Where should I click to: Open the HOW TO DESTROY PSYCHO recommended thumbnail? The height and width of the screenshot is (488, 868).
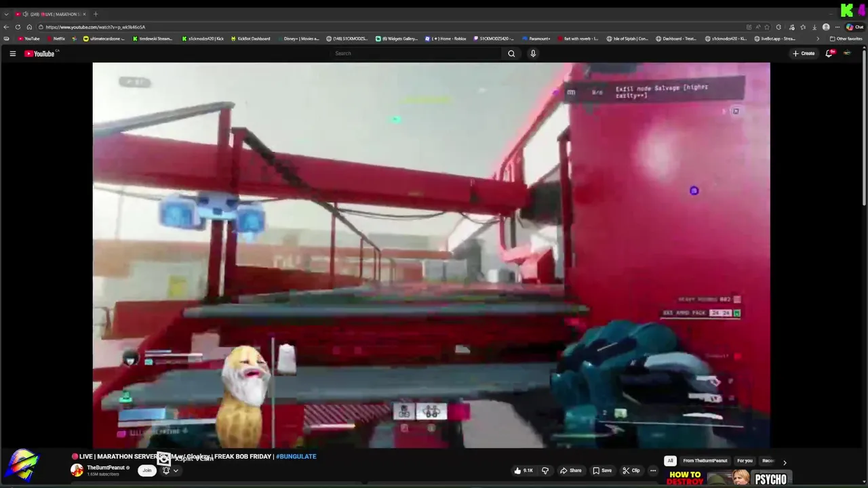(729, 479)
